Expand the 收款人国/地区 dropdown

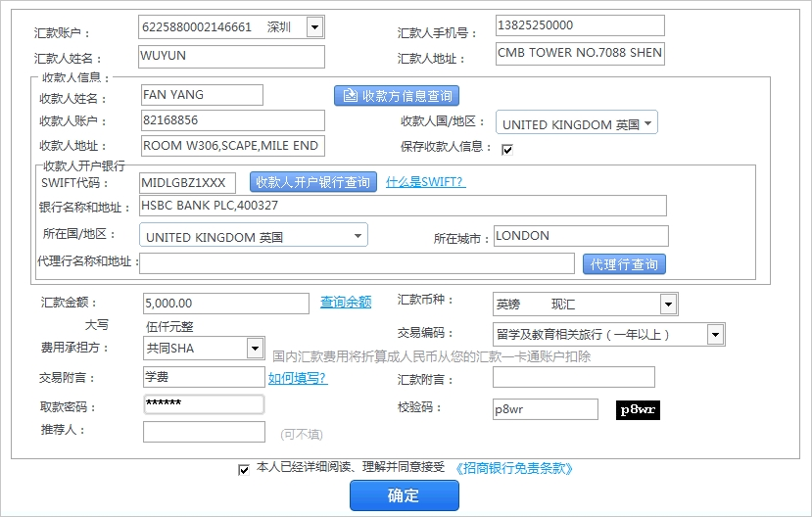(x=648, y=123)
